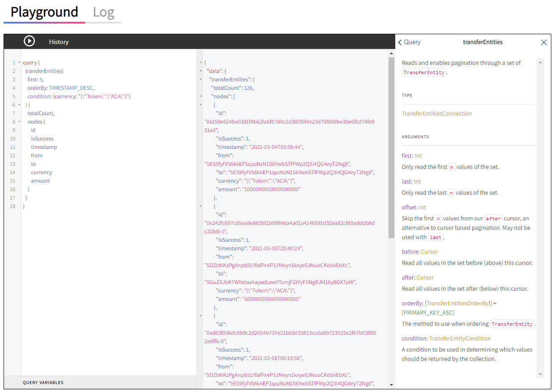Click the docs panel scroll down arrow
The width and height of the screenshot is (554, 392).
[541, 374]
